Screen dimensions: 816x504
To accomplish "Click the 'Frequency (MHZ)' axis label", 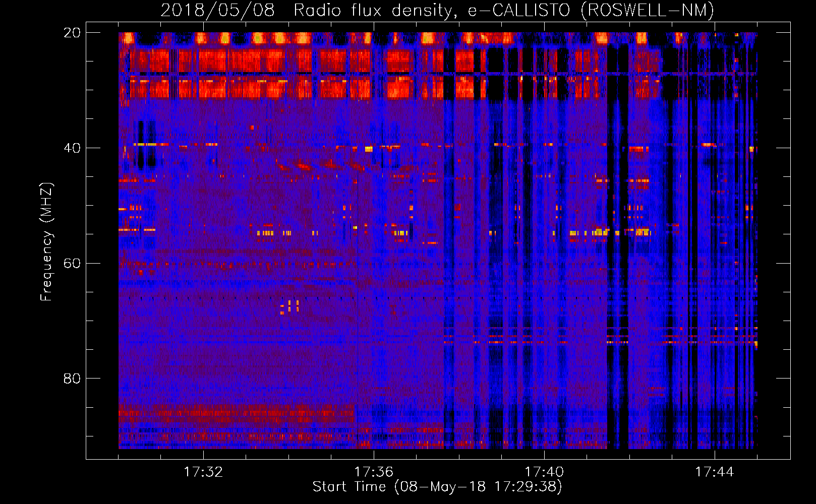I will (x=46, y=242).
